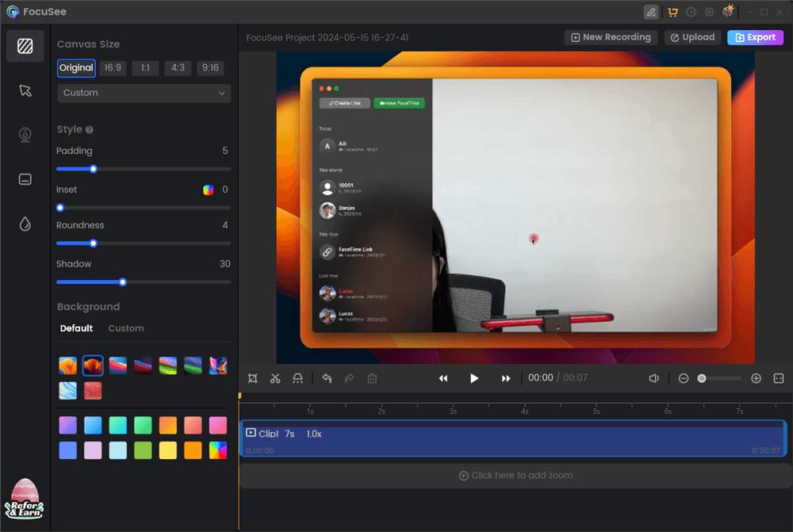
Task: Click the trim tool beside scissors
Action: [x=298, y=378]
